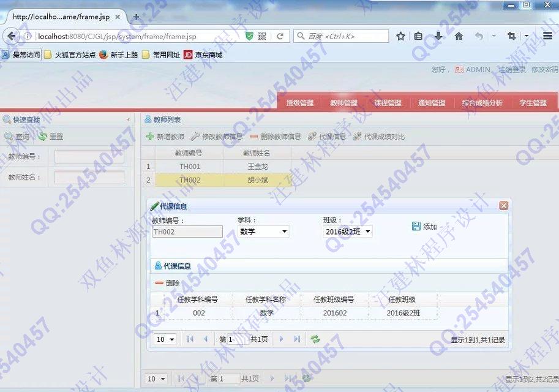Open bookmarks list clipboard icon
This screenshot has height=392, width=559.
click(x=419, y=36)
